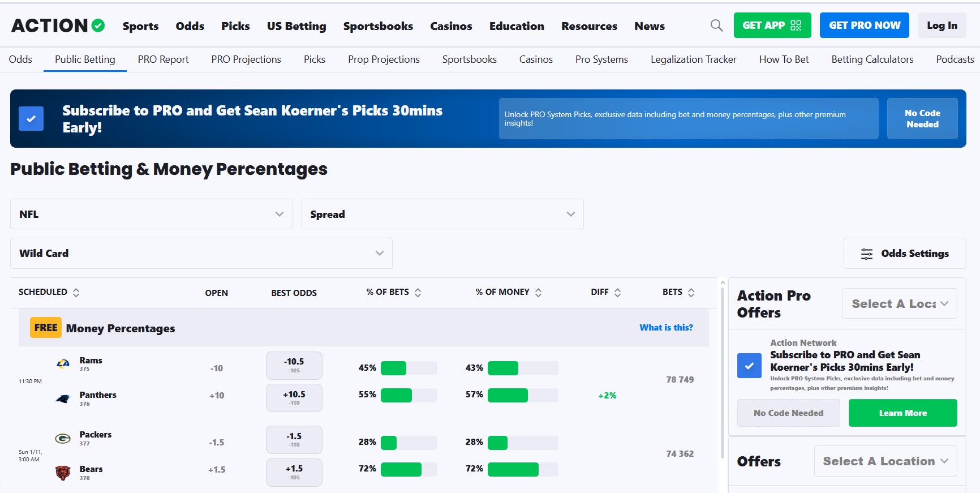Image resolution: width=980 pixels, height=493 pixels.
Task: Click No Code Needed in top banner
Action: [x=922, y=118]
